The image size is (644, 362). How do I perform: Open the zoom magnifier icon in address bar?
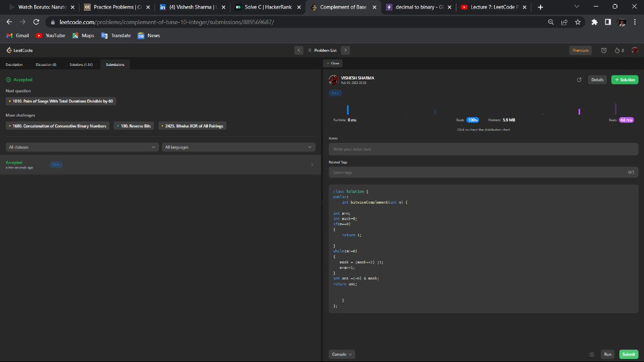coord(551,22)
